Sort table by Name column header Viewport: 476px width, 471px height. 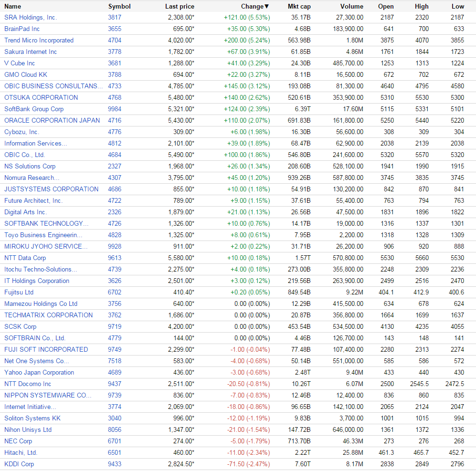click(13, 6)
